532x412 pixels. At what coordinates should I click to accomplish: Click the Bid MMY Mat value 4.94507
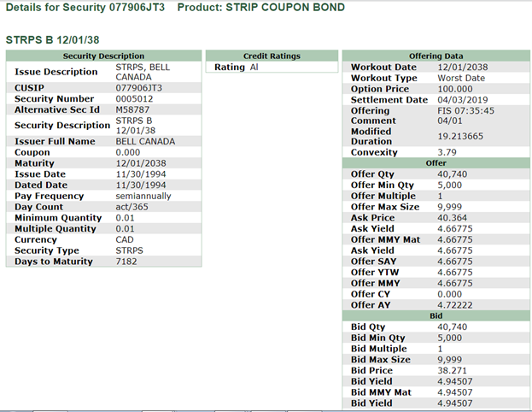[454, 392]
